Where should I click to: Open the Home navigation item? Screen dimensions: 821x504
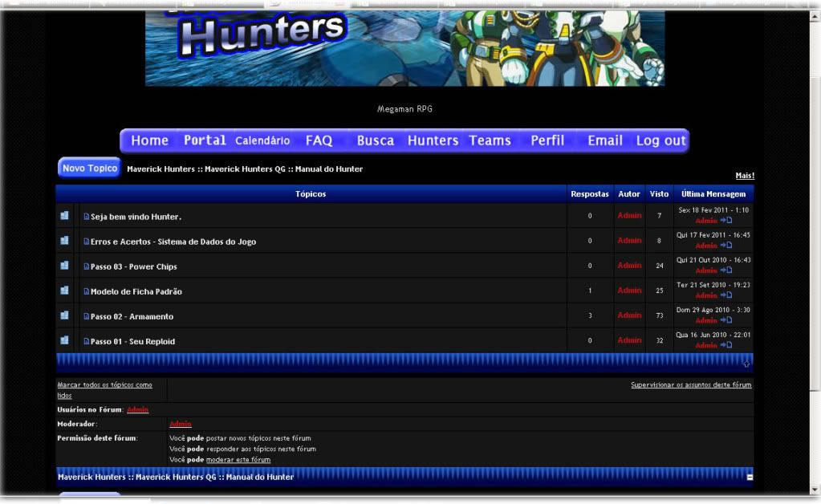(150, 140)
